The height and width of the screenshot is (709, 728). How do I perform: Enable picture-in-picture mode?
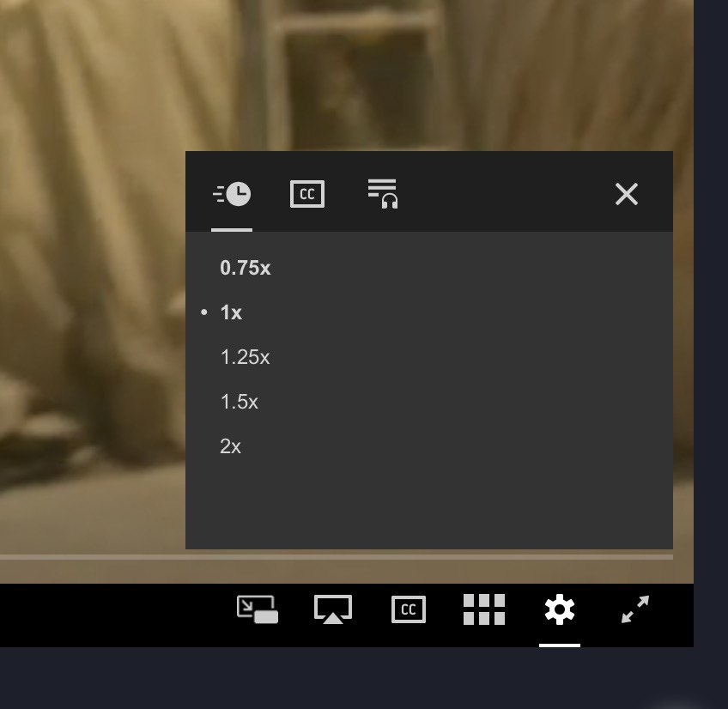[x=258, y=609]
